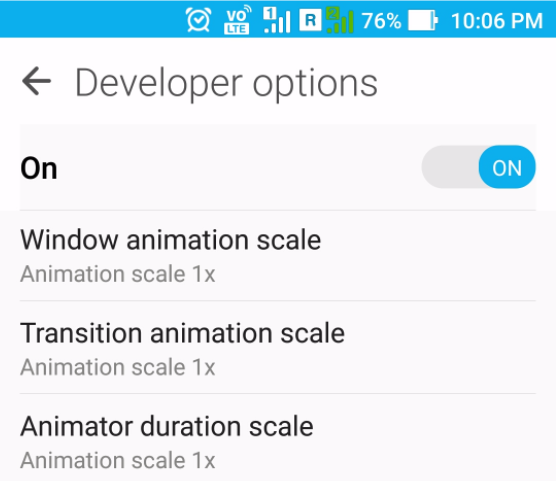This screenshot has width=556, height=481.
Task: Tap the gray track of the ON switch
Action: point(450,167)
